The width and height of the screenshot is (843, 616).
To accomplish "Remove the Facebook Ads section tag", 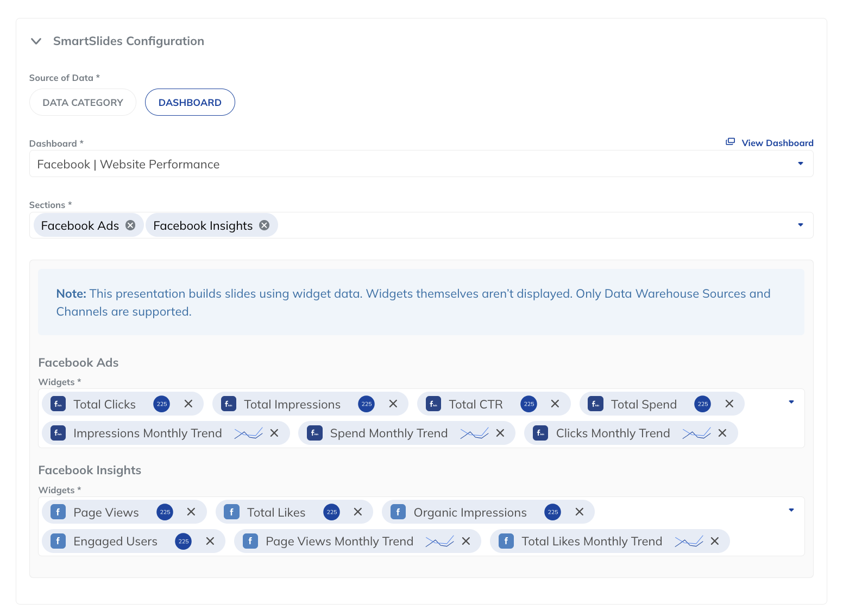I will 130,225.
